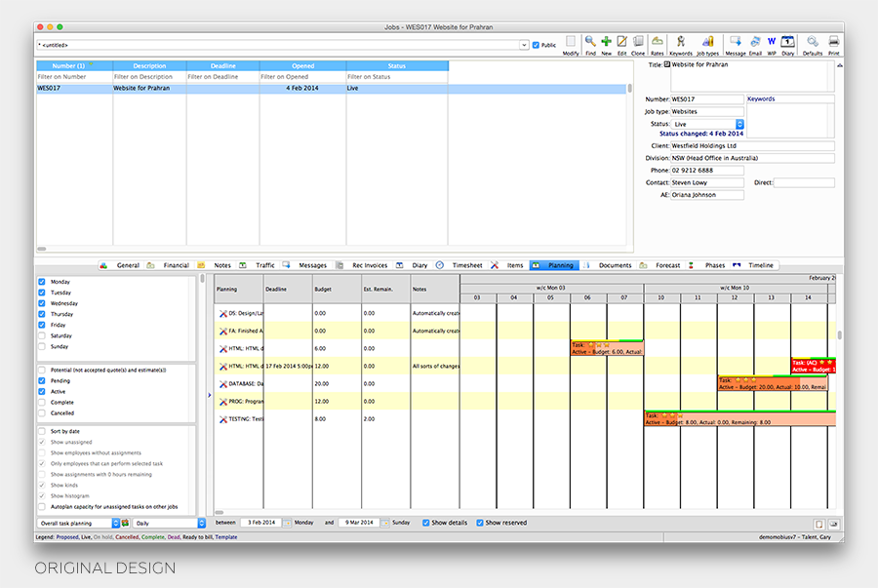Click the Keywords link in the job details

click(x=761, y=98)
